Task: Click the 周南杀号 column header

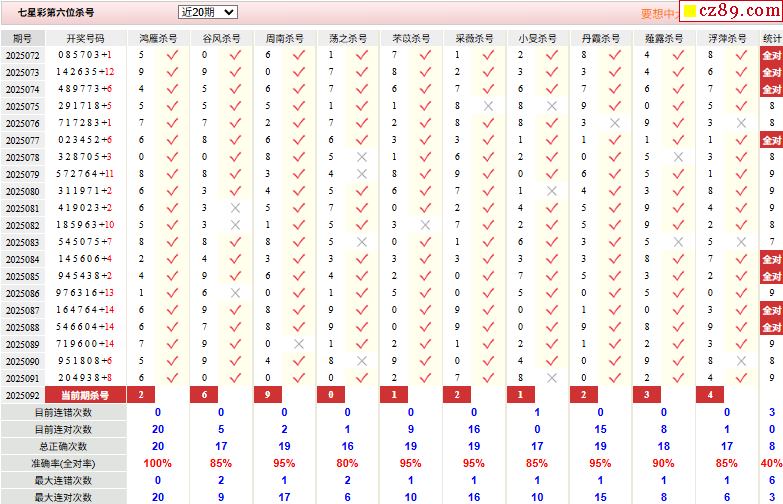Action: coord(284,38)
